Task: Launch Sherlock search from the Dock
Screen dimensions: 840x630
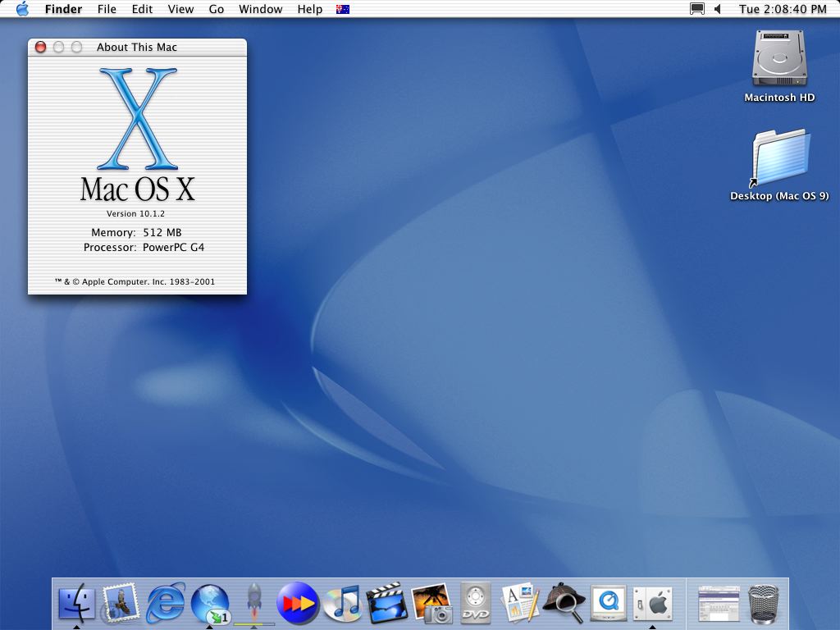Action: pos(564,603)
